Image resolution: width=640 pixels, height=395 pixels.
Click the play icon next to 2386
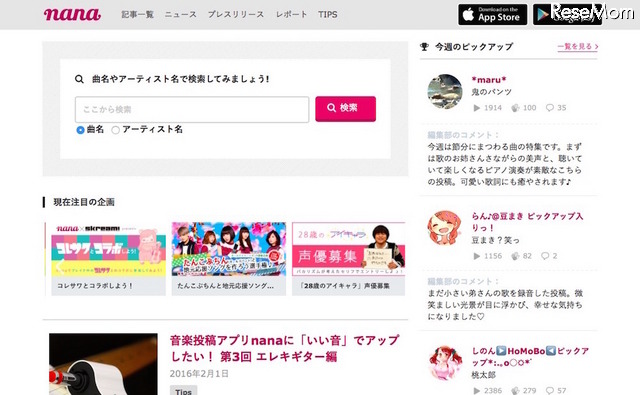(476, 391)
